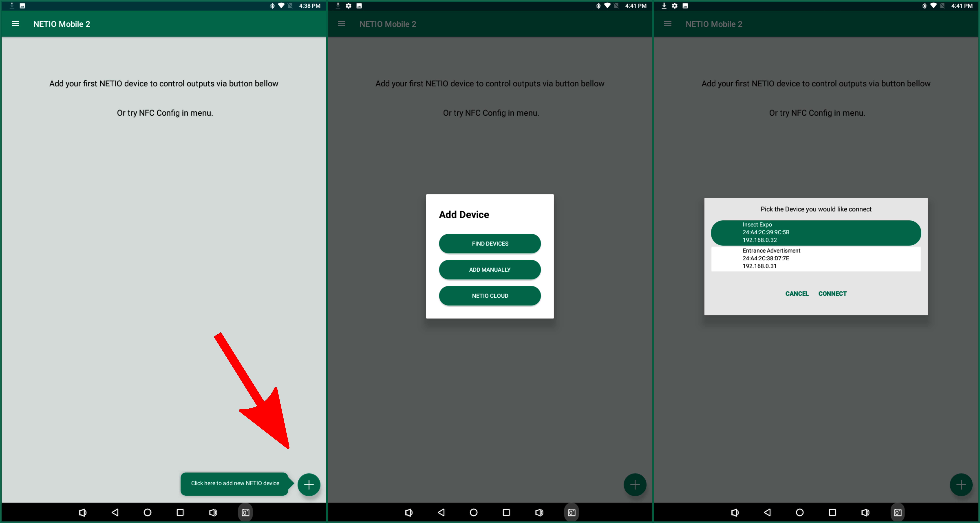Image resolution: width=980 pixels, height=523 pixels.
Task: Open hamburger menu in right screen
Action: tap(668, 24)
